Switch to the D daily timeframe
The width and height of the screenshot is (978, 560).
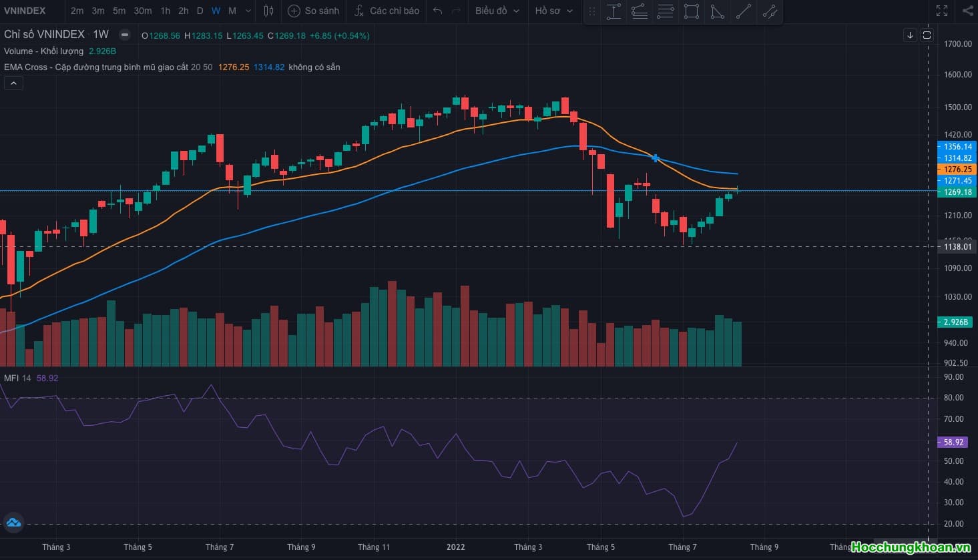(x=200, y=11)
